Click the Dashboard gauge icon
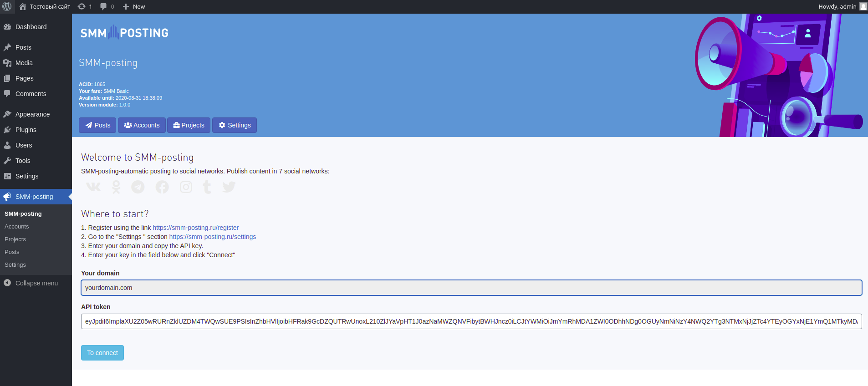The width and height of the screenshot is (868, 386). 7,27
